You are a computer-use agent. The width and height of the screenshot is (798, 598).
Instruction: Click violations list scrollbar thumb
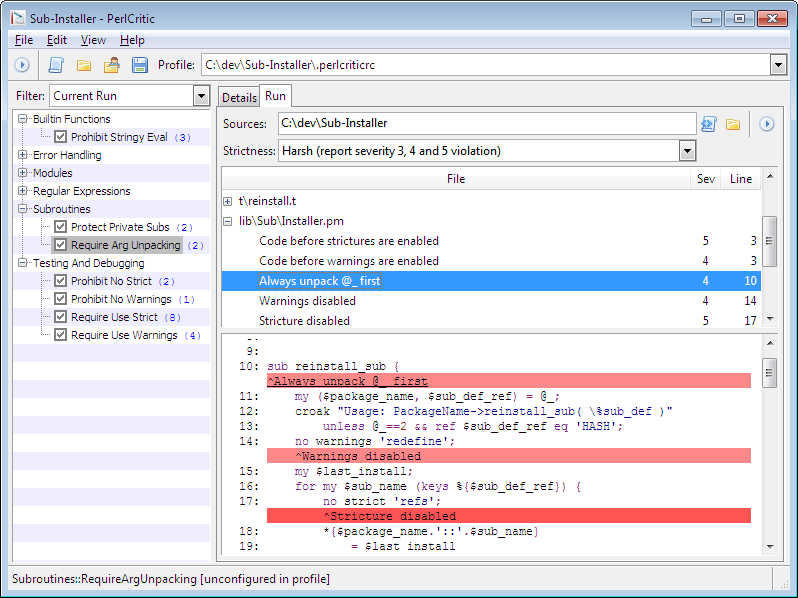click(770, 241)
